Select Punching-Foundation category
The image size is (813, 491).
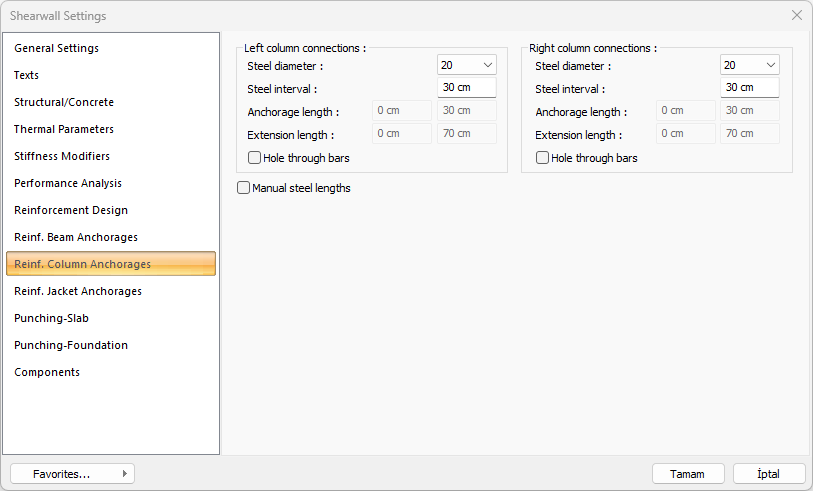[71, 345]
